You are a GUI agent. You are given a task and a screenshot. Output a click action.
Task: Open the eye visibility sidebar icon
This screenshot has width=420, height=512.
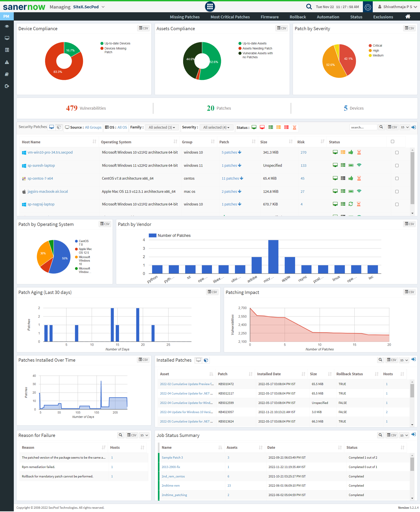[x=7, y=26]
